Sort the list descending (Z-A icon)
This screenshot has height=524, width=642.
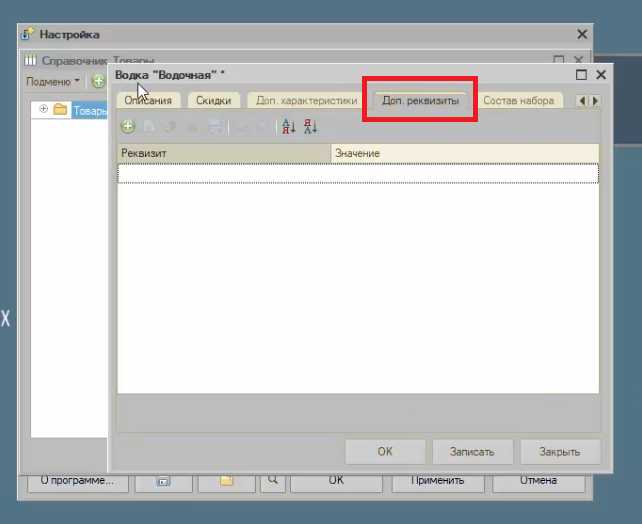click(310, 126)
